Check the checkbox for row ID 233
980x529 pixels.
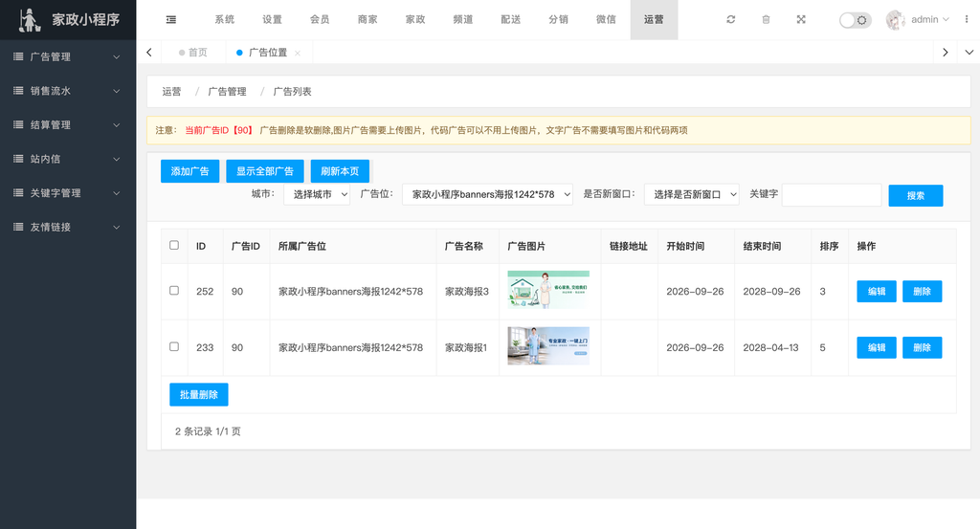pos(174,346)
